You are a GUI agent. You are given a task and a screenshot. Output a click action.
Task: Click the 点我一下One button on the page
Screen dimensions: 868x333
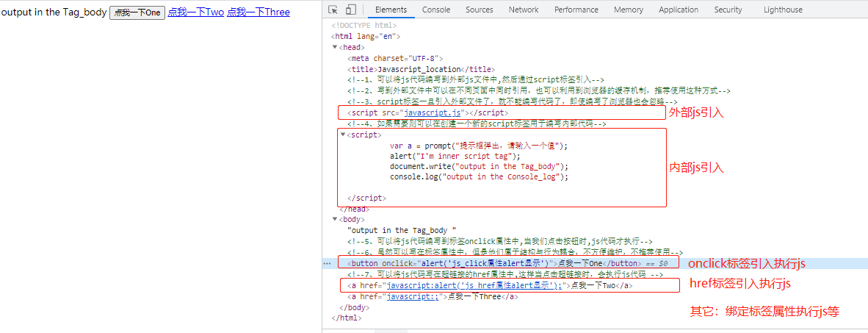tap(137, 12)
